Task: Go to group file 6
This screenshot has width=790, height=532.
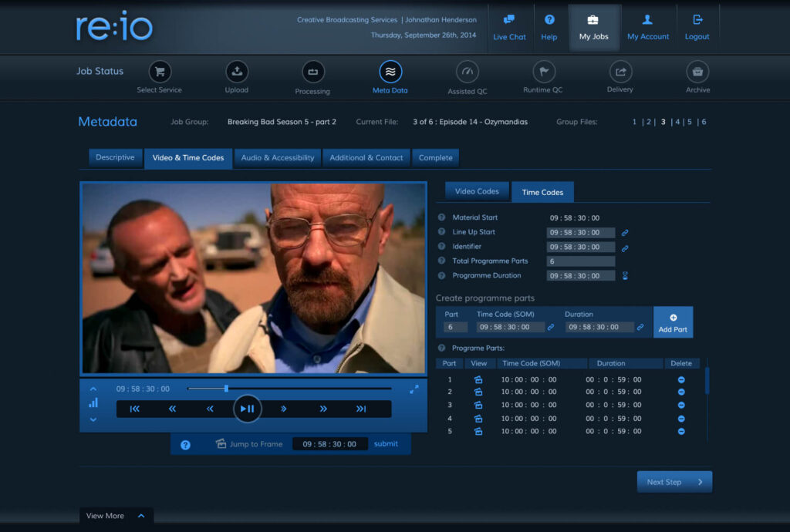Action: pos(704,122)
